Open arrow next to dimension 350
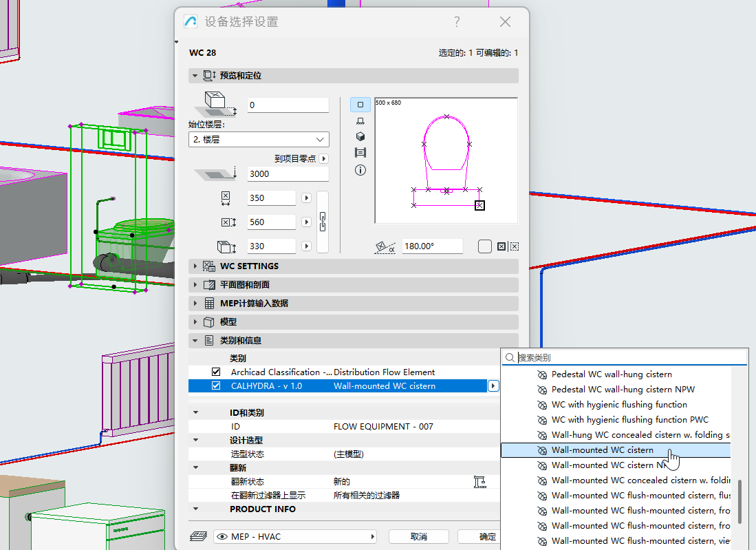 pyautogui.click(x=306, y=198)
